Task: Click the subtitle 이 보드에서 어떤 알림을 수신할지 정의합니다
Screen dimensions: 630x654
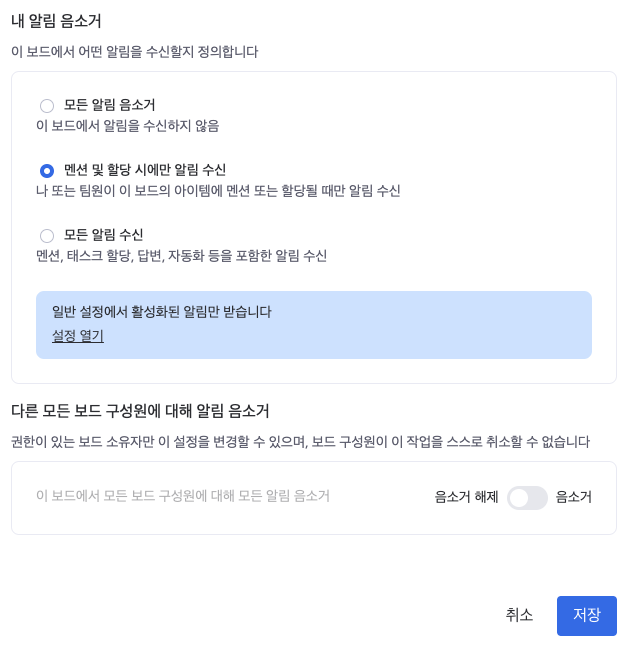Action: click(x=134, y=52)
